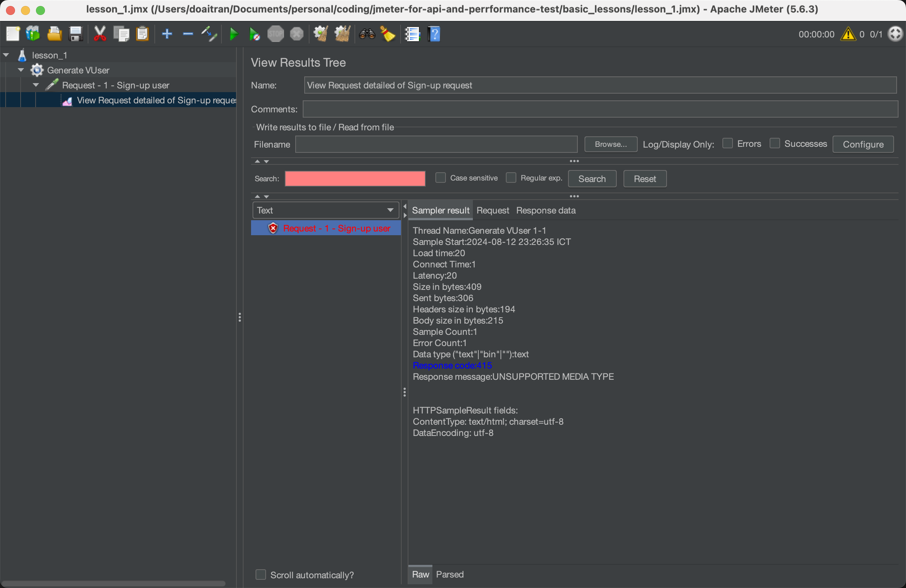This screenshot has width=906, height=588.
Task: Click the Paste clipboard icon
Action: [142, 34]
